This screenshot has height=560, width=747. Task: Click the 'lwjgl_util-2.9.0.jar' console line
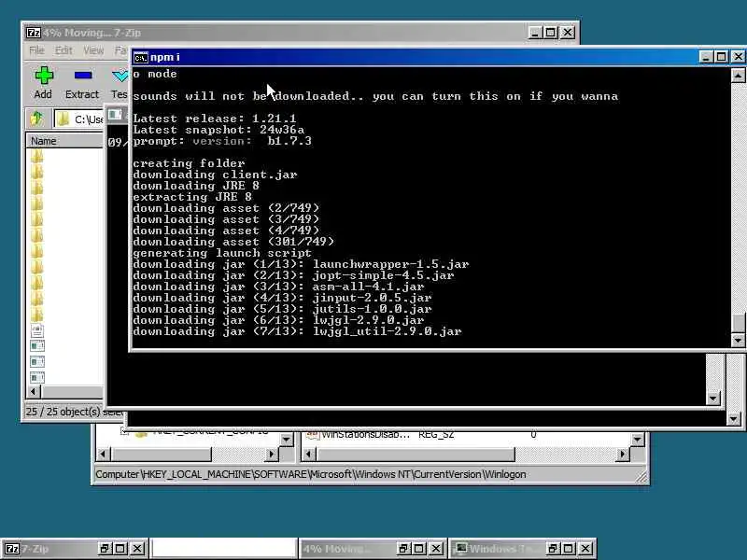(x=297, y=331)
